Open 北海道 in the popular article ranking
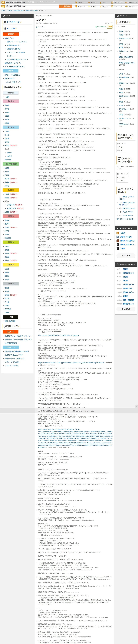The image size is (138, 644). click(x=123, y=248)
